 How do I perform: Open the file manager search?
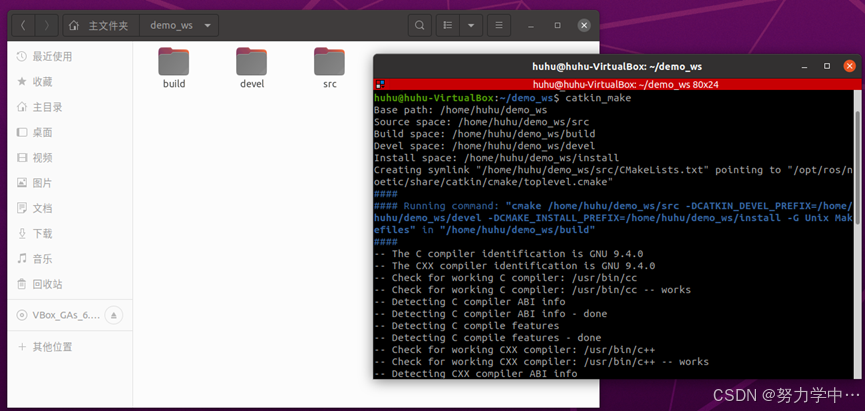pyautogui.click(x=420, y=25)
